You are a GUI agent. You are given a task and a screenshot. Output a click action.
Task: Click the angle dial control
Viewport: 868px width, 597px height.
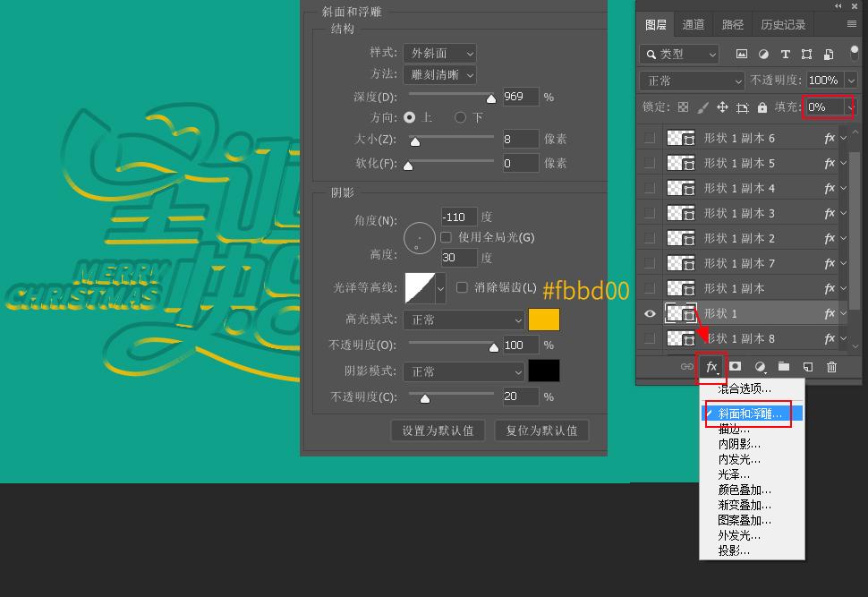pyautogui.click(x=419, y=239)
